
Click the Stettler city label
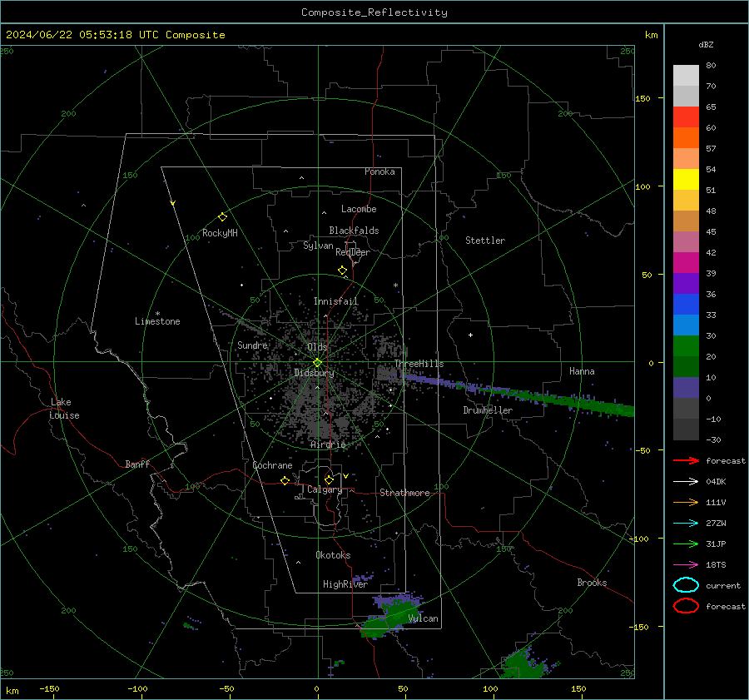click(485, 241)
